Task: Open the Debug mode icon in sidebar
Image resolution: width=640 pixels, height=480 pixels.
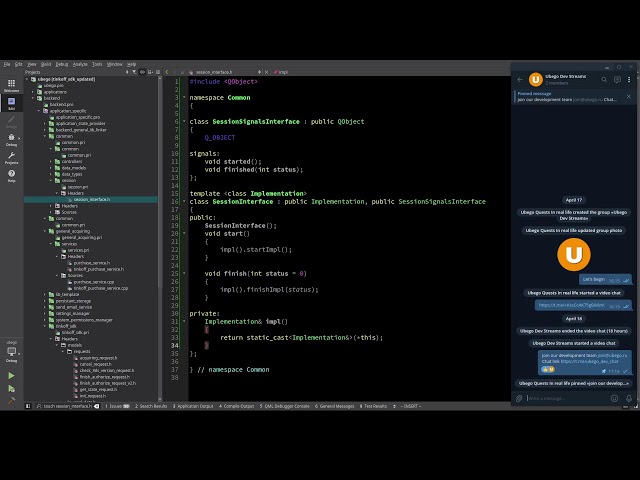Action: 11,140
